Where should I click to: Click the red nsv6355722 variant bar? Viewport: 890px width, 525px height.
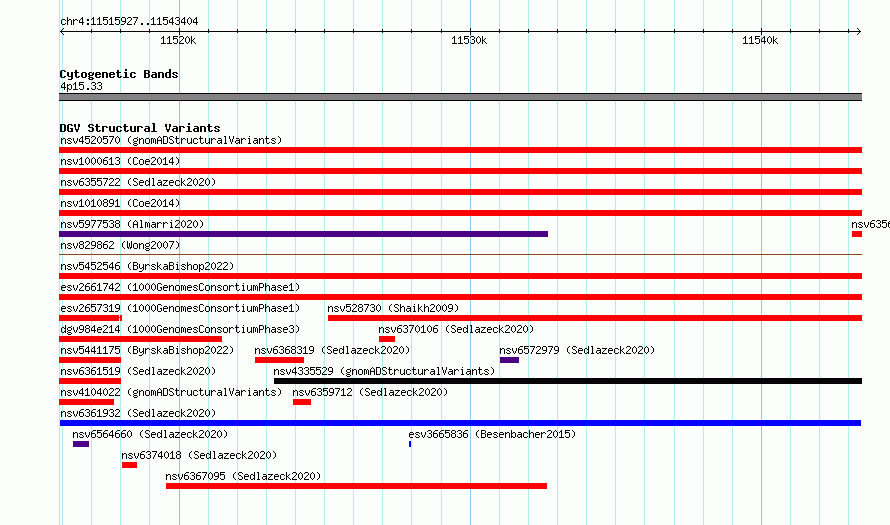(x=460, y=192)
